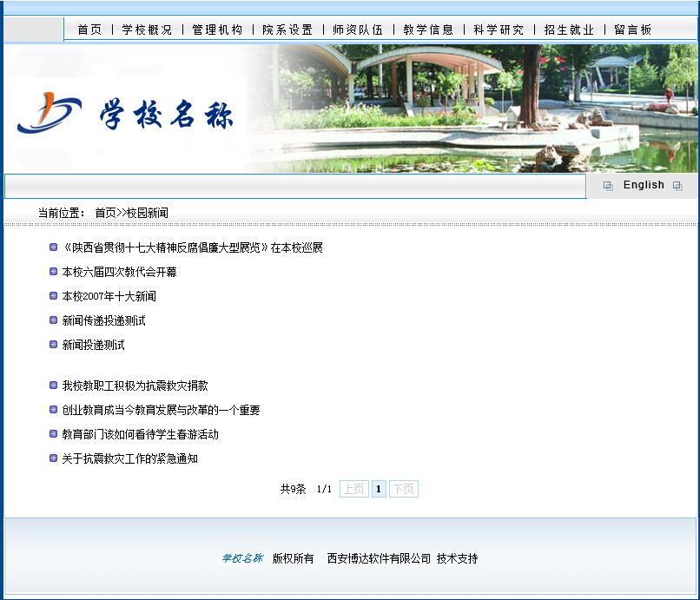700x600 pixels.
Task: Click the 下页 next page button
Action: pyautogui.click(x=404, y=489)
